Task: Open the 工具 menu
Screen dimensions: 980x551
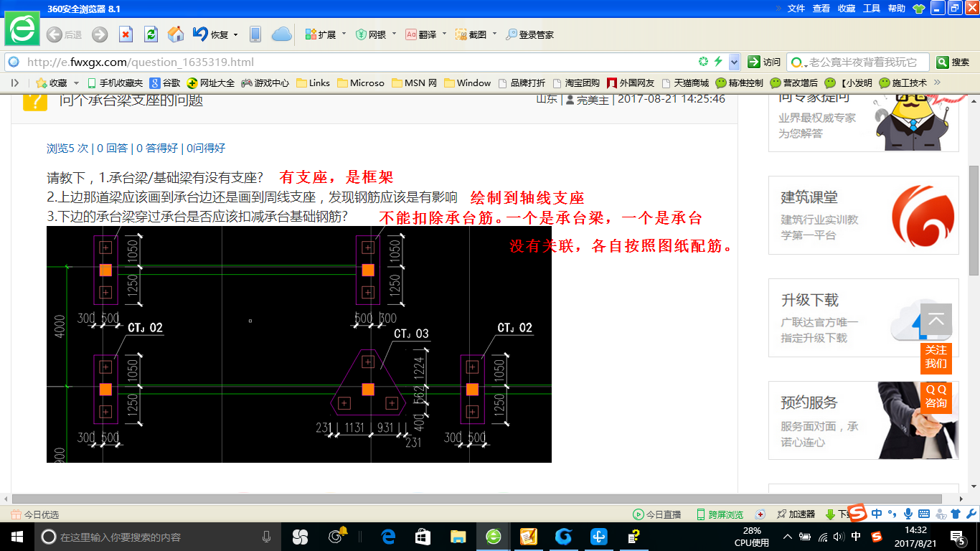Action: coord(872,9)
